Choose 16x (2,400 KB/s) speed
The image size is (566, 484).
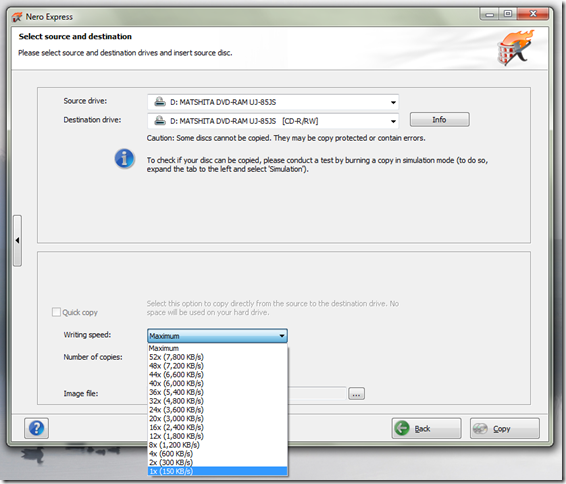[217, 427]
